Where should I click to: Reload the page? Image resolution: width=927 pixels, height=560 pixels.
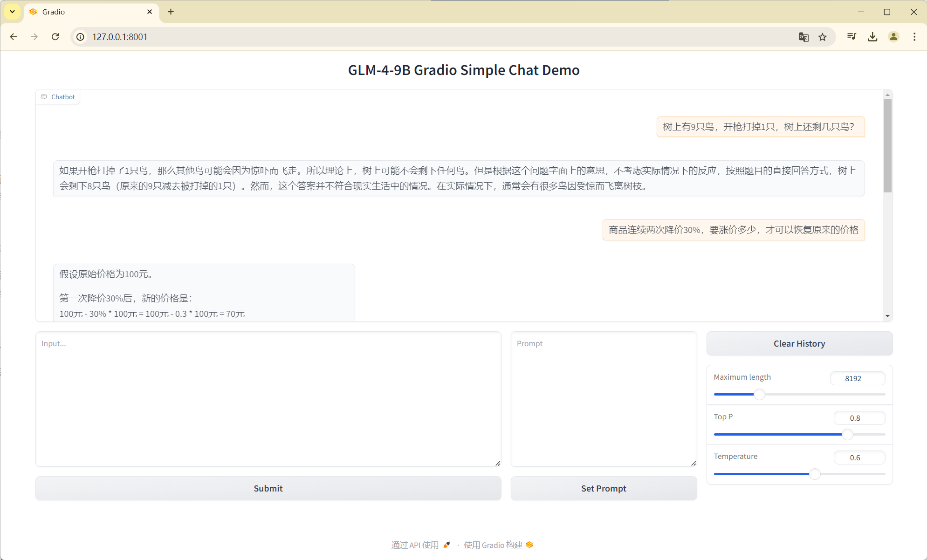point(55,37)
